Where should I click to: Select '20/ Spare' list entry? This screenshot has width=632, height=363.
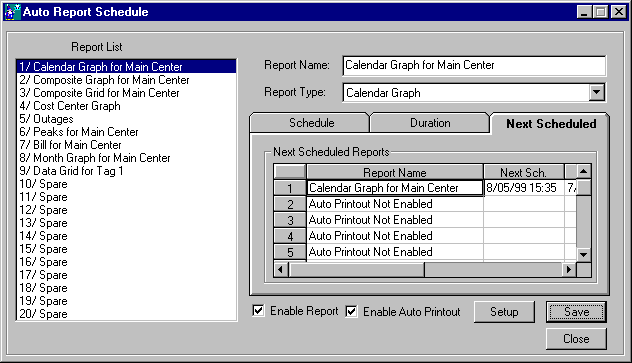pyautogui.click(x=126, y=314)
